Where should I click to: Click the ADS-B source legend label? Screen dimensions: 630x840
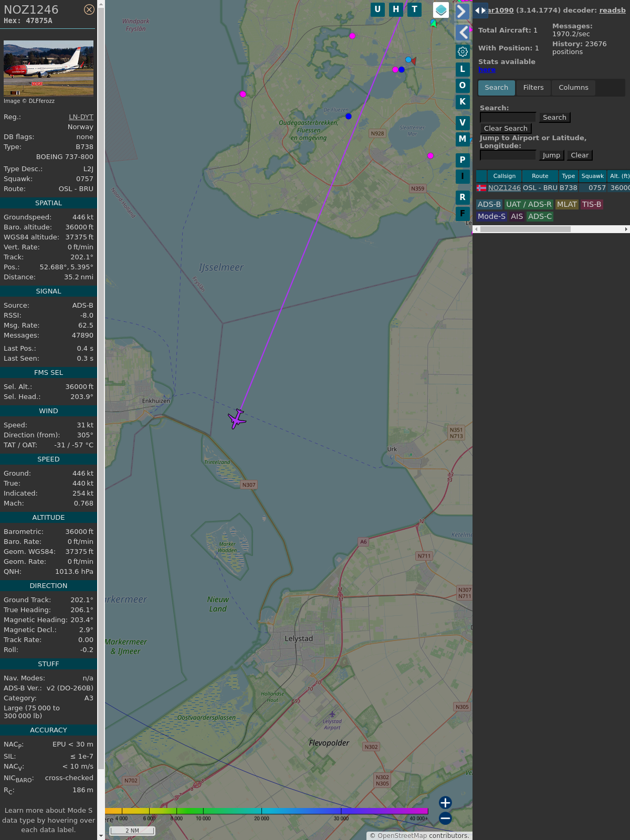click(x=489, y=205)
